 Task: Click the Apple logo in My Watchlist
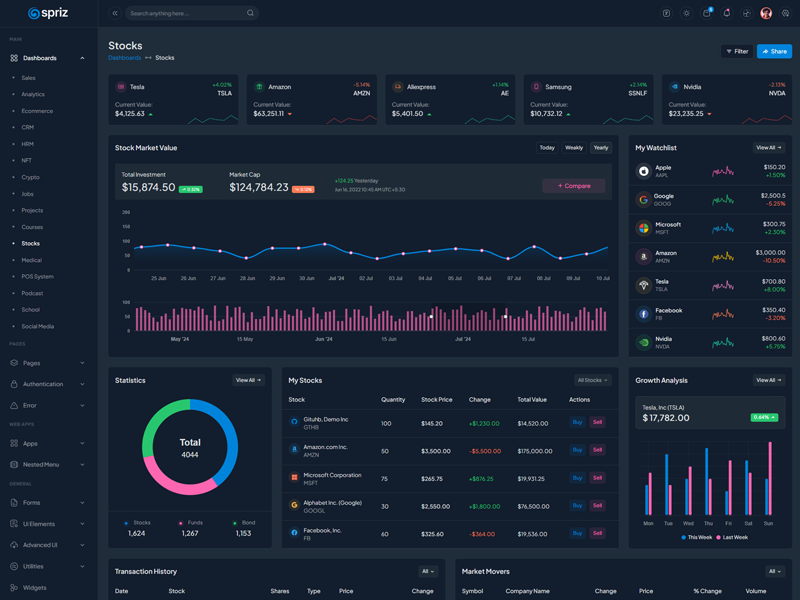[644, 171]
